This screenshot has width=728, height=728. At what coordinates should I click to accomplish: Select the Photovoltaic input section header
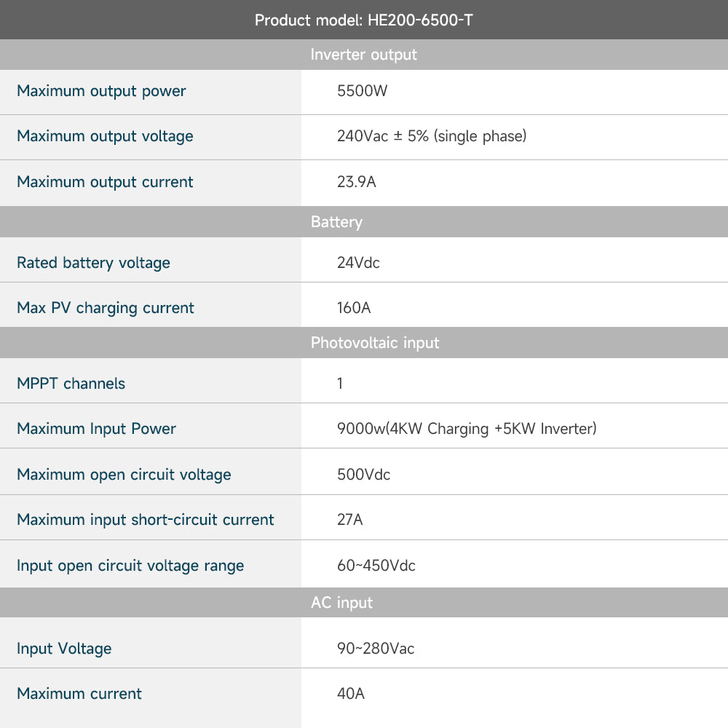pyautogui.click(x=373, y=342)
